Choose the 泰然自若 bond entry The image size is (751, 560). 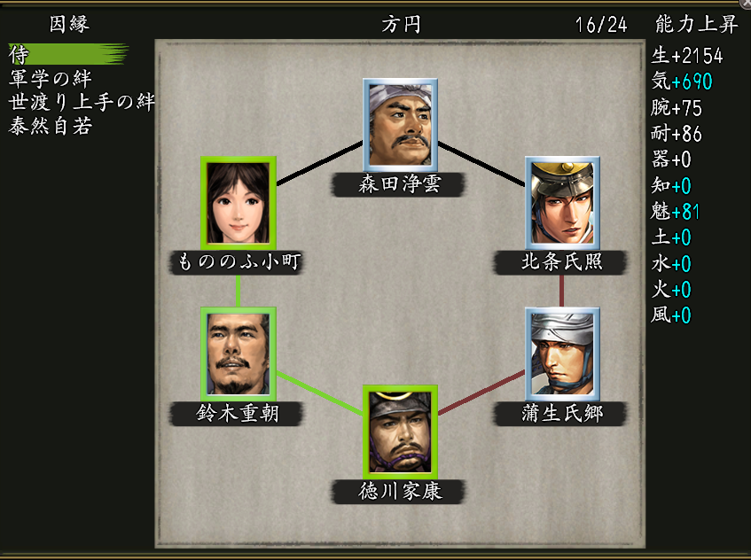[51, 126]
